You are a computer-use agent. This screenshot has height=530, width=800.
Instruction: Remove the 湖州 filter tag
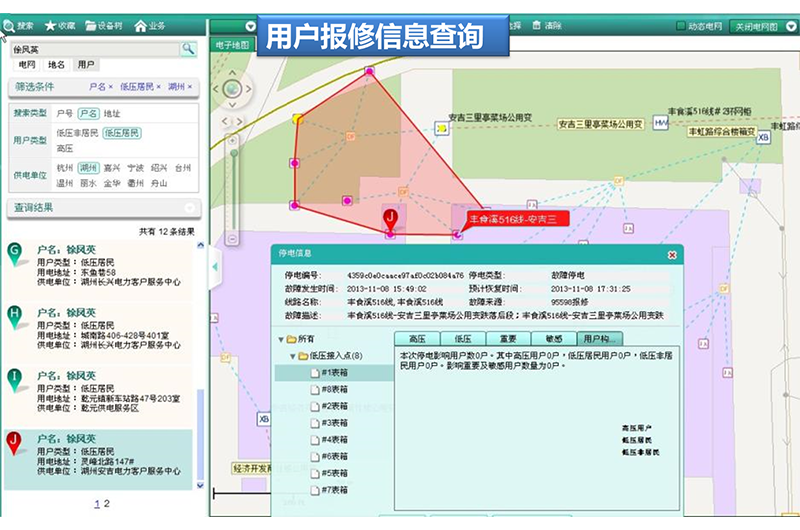pyautogui.click(x=190, y=87)
